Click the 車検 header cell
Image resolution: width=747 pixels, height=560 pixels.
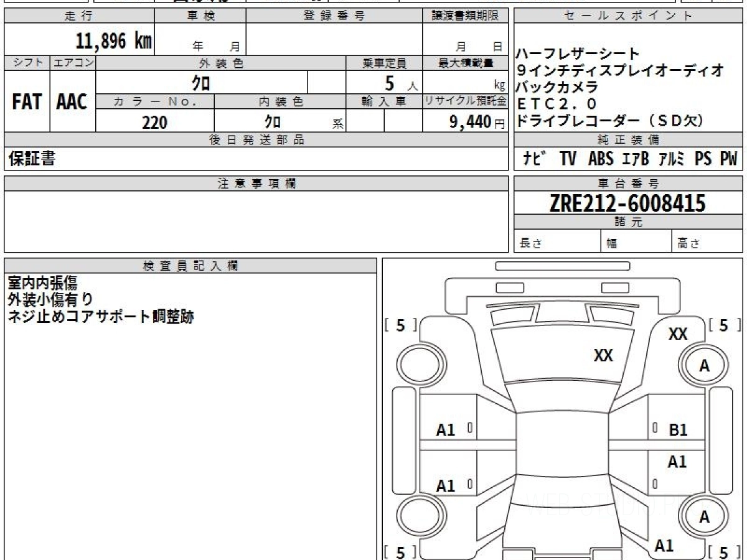pos(200,16)
